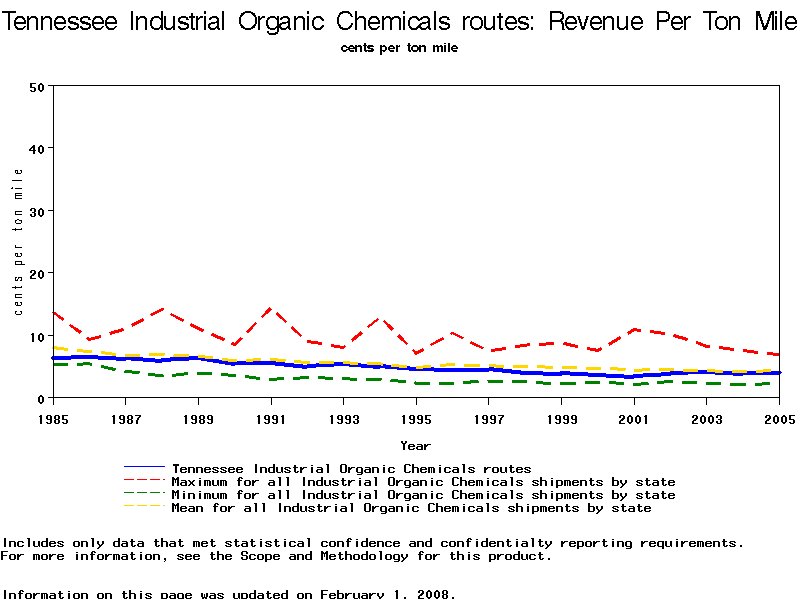
Task: Click the chart title at the top
Action: [x=400, y=21]
